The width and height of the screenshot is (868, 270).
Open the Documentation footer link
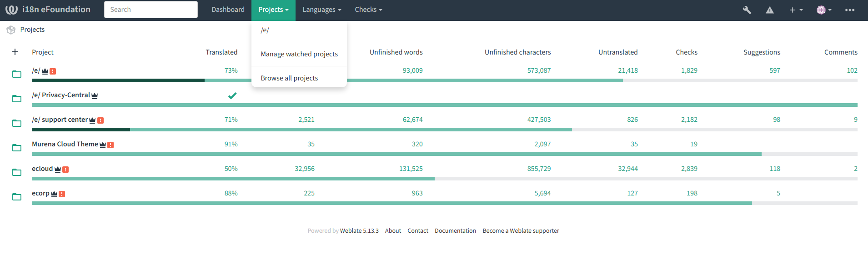point(455,231)
